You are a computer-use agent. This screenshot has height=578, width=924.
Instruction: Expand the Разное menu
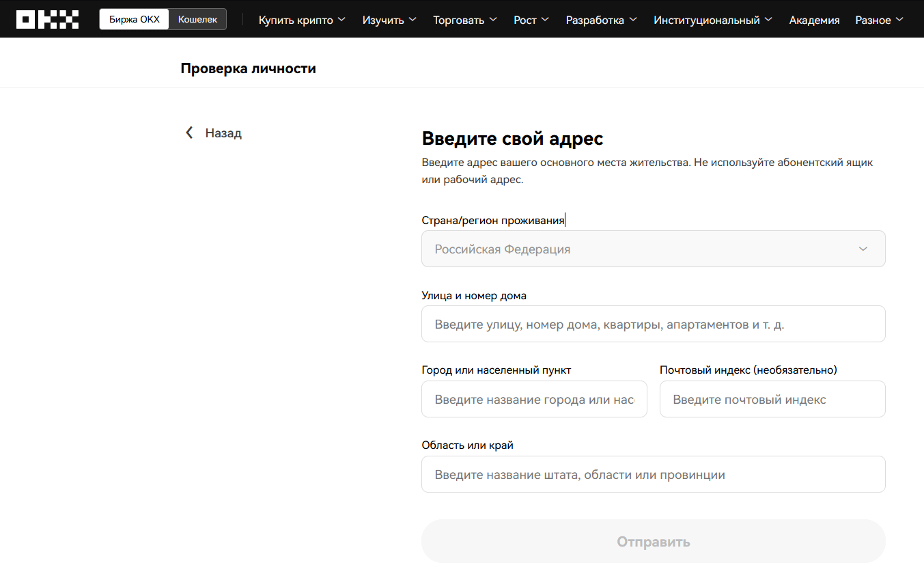click(879, 20)
